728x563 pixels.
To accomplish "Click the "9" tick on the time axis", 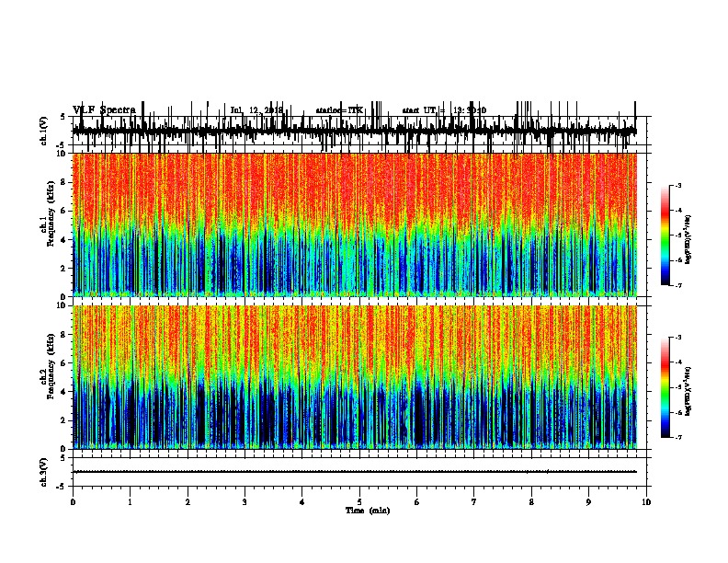I will (x=588, y=502).
